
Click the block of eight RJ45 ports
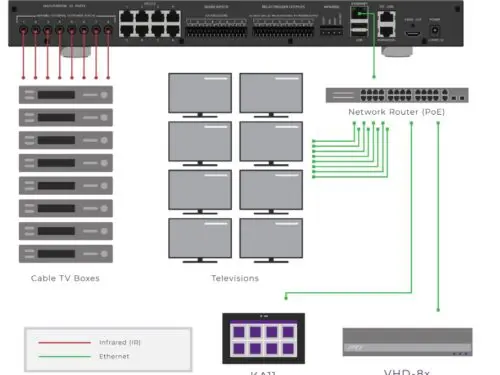pyautogui.click(x=150, y=23)
